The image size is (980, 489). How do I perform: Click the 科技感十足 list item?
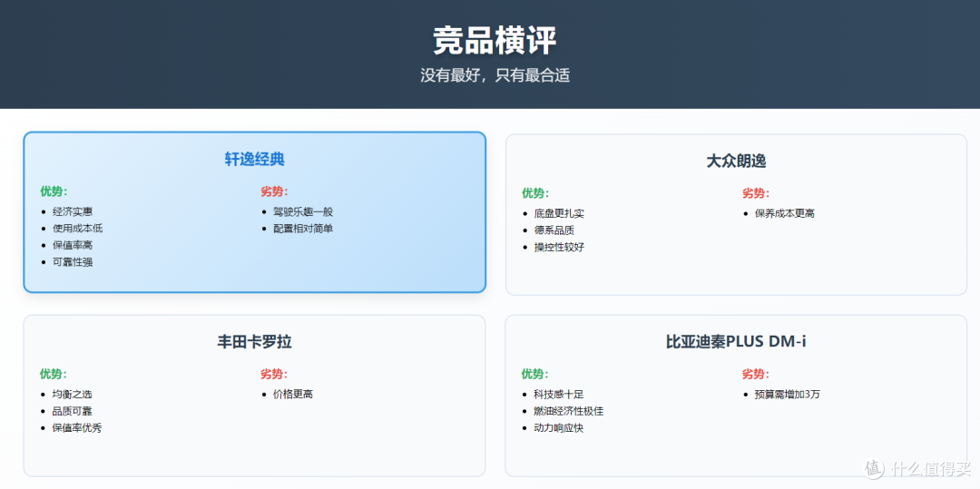point(559,395)
